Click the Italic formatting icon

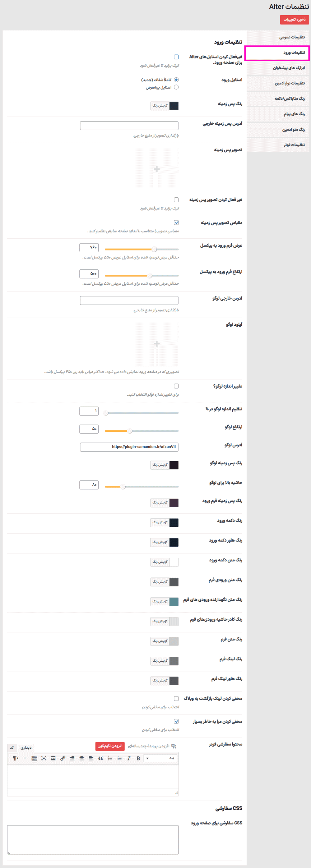(129, 758)
